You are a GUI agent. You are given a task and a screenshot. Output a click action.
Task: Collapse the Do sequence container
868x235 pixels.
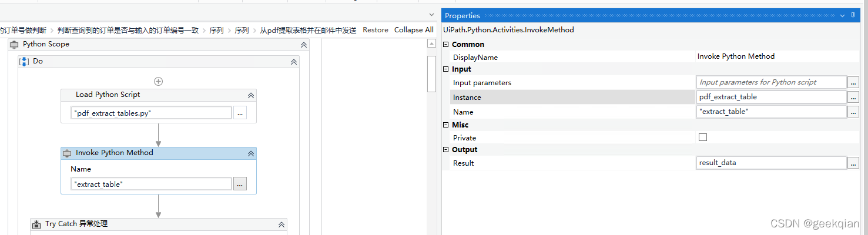click(294, 62)
